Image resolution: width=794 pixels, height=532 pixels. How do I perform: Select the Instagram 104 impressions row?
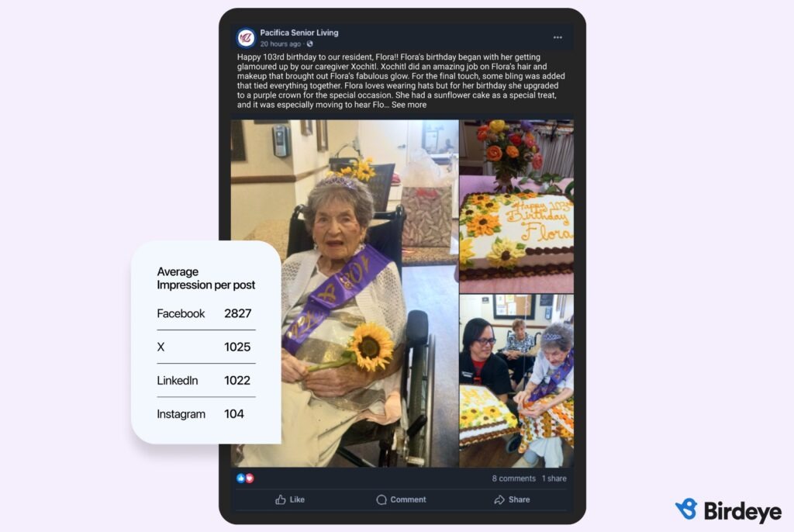205,414
